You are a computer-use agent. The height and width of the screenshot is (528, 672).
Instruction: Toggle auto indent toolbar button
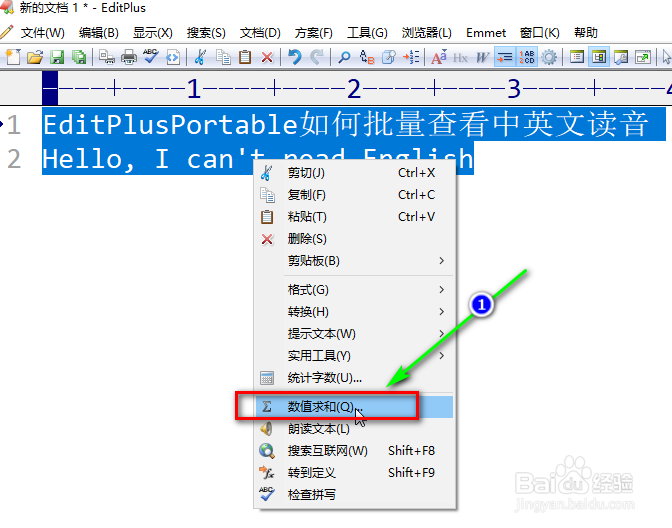point(505,57)
